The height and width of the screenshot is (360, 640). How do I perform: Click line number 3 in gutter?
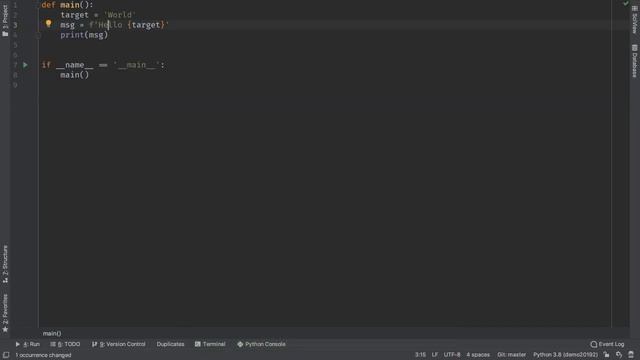coord(15,25)
